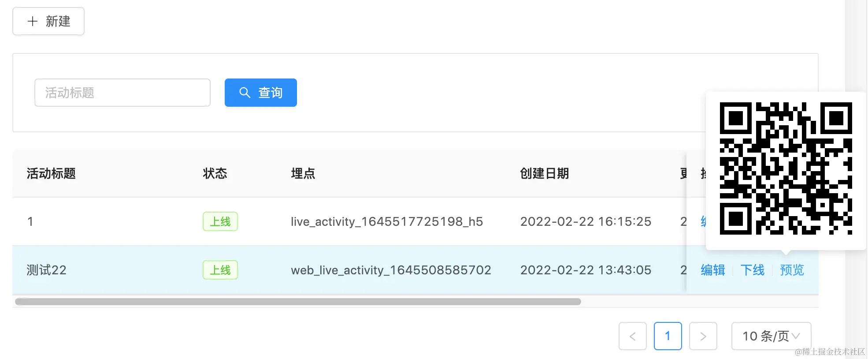This screenshot has height=359, width=868.
Task: Open the 10 条/页 page size dropdown
Action: [x=772, y=336]
